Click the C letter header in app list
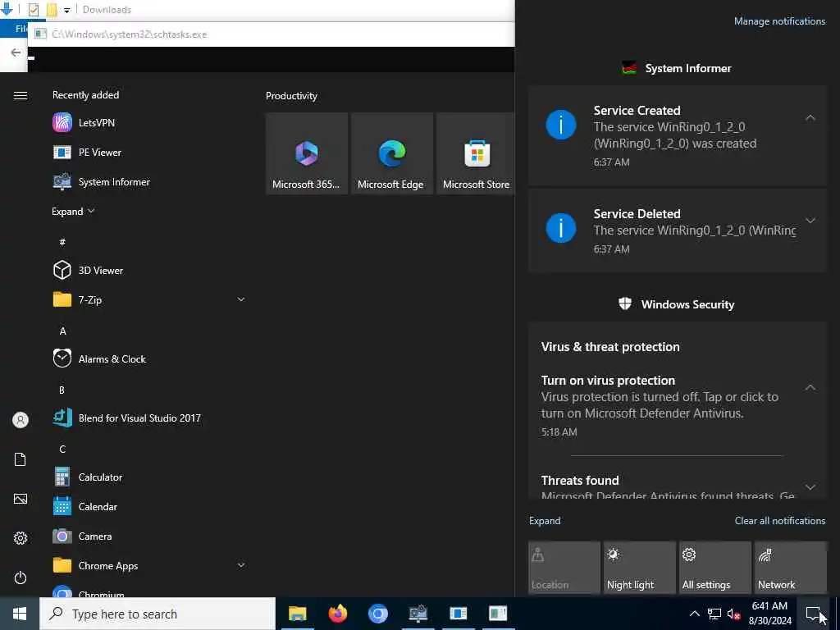This screenshot has height=630, width=840. pos(62,449)
